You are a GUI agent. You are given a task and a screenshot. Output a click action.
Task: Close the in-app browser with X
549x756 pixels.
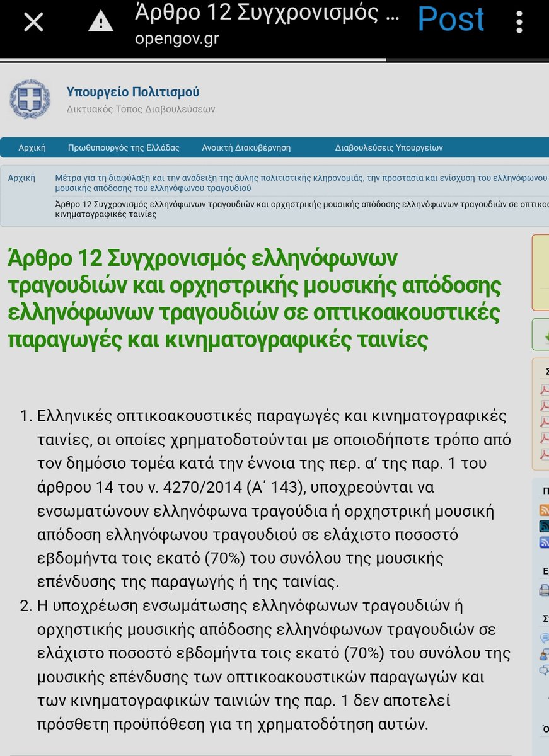click(33, 22)
